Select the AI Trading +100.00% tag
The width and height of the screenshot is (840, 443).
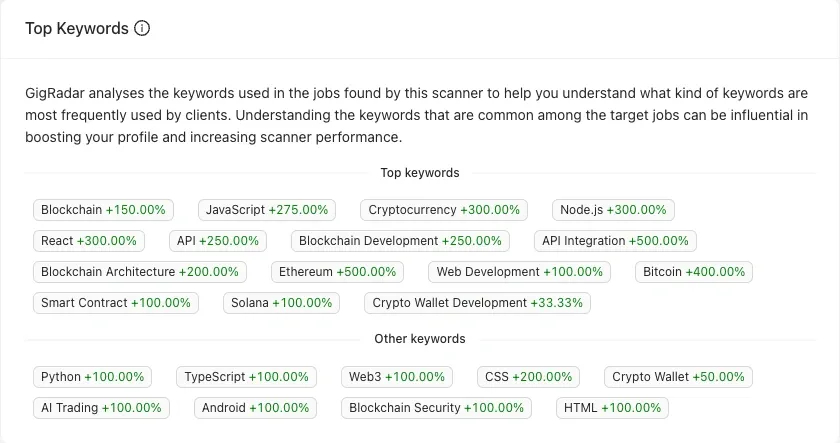pos(101,408)
